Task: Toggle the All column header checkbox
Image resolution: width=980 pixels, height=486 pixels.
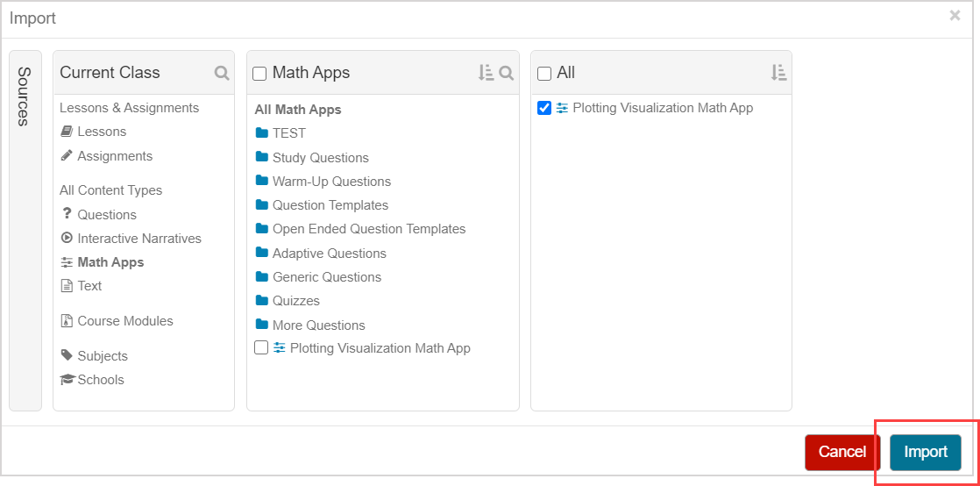Action: pos(544,74)
